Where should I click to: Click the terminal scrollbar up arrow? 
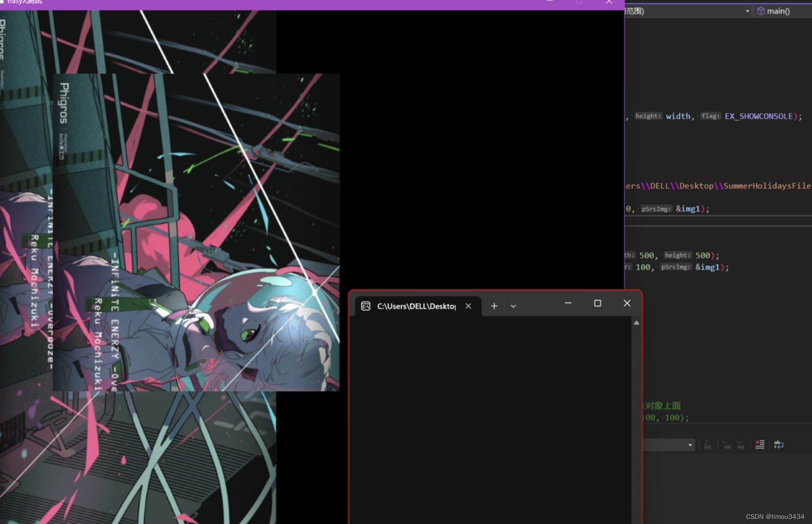[x=636, y=323]
